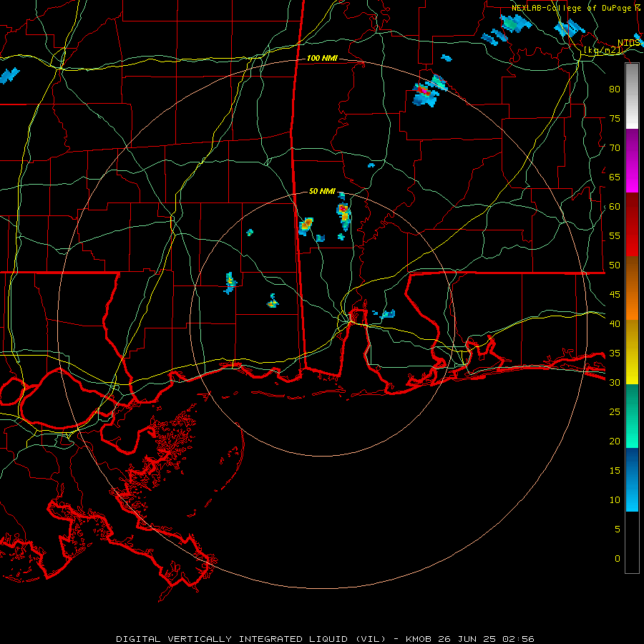The width and height of the screenshot is (644, 644).
Task: Click the legend value 70
Action: (x=615, y=148)
